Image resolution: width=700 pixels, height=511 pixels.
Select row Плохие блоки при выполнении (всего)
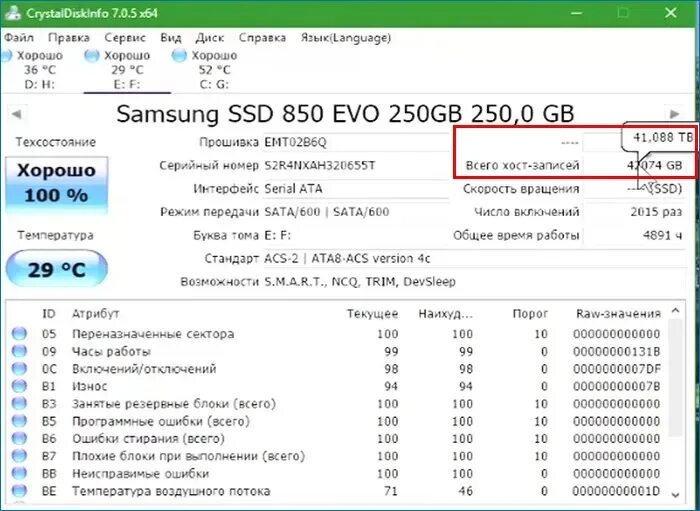[337, 456]
